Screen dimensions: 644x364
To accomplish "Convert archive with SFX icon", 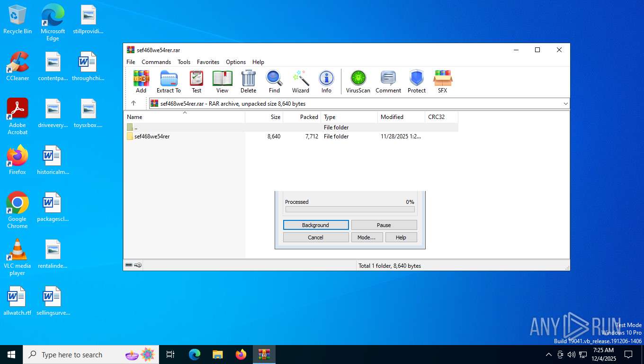I will click(442, 82).
